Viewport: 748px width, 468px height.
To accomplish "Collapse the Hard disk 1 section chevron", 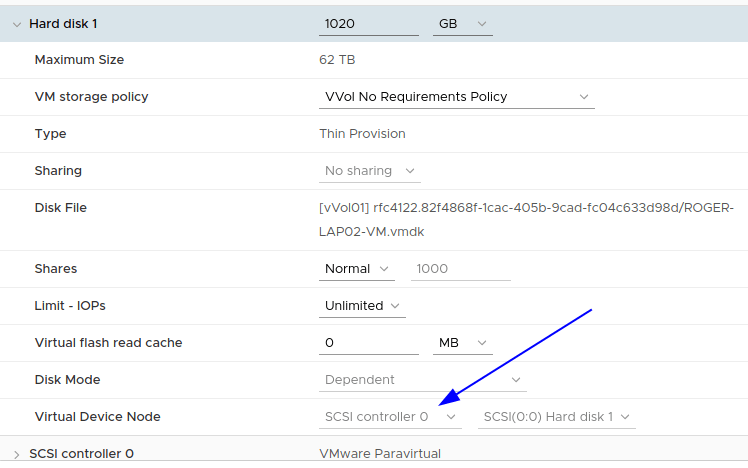I will 17,23.
